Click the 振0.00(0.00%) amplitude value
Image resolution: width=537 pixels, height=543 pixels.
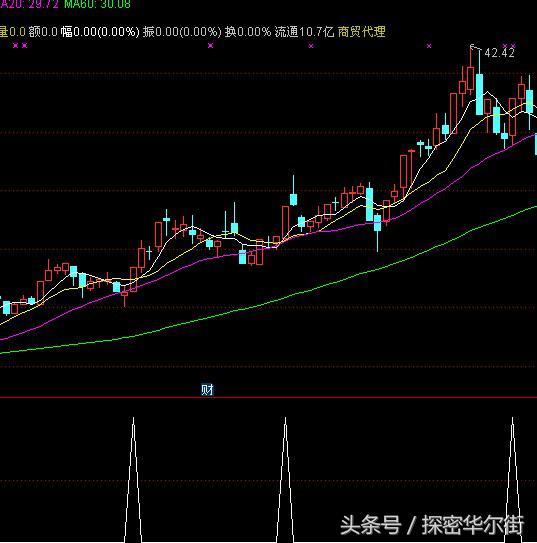pyautogui.click(x=182, y=32)
